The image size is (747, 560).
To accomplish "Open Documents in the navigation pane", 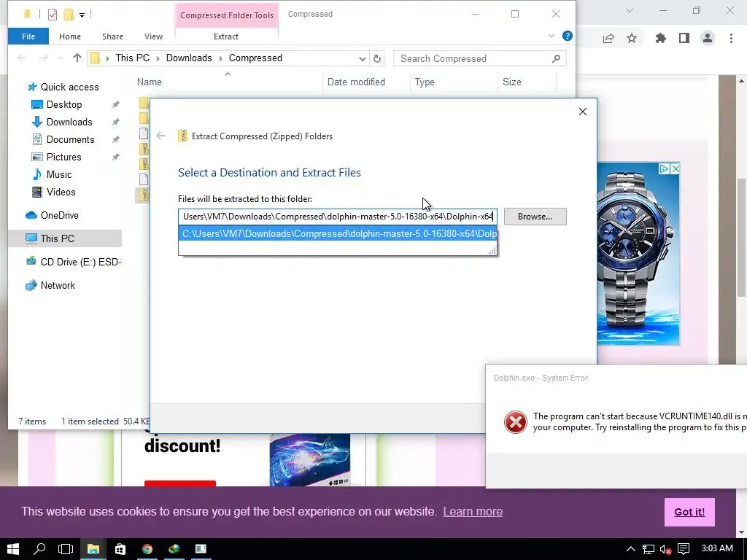I will coord(70,139).
